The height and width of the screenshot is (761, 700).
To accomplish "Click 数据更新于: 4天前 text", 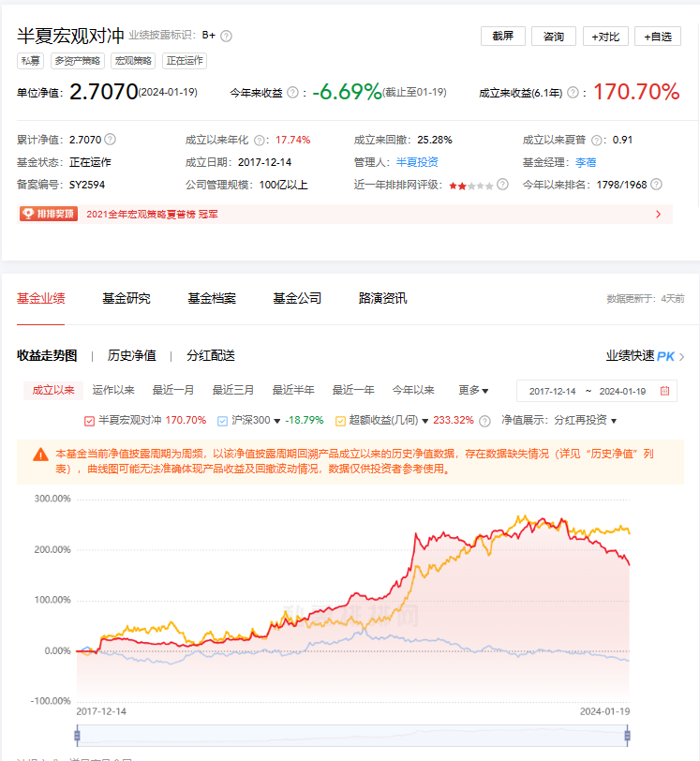I will click(645, 298).
